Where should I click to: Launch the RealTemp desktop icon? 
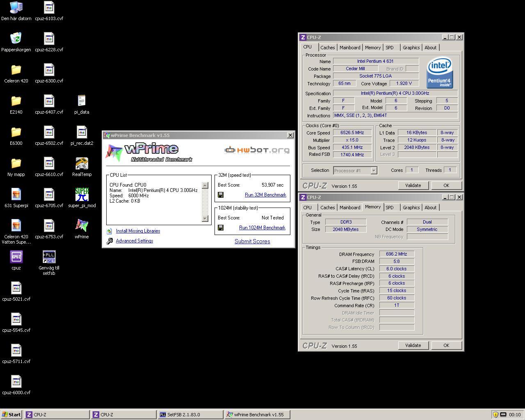82,167
